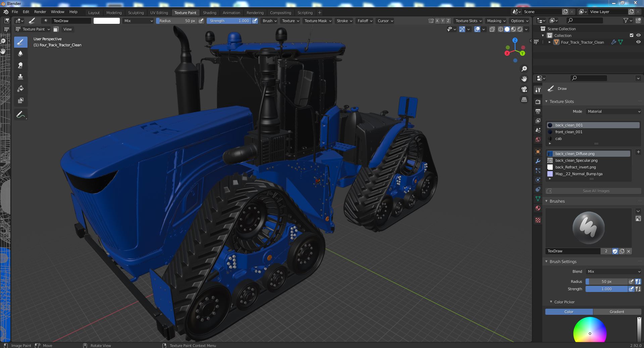Screen dimensions: 644x348
Task: Toggle X-ray display mode
Action: (x=492, y=29)
